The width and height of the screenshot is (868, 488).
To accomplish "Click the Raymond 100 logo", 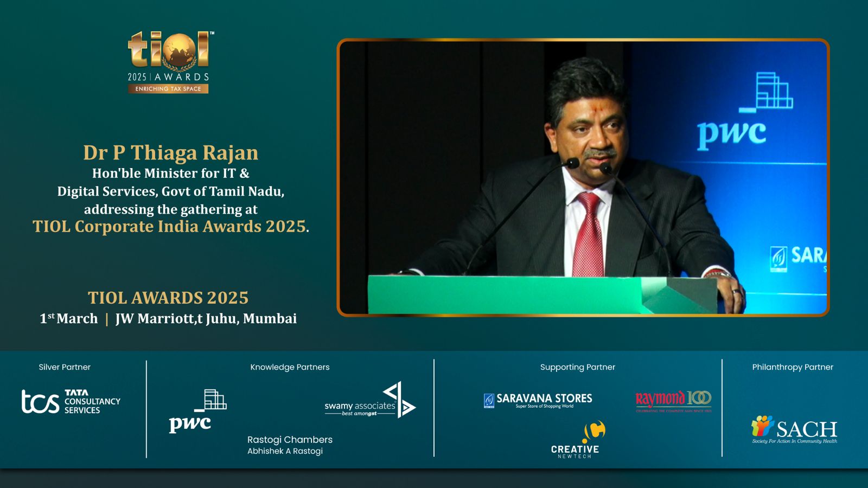I will tap(673, 401).
